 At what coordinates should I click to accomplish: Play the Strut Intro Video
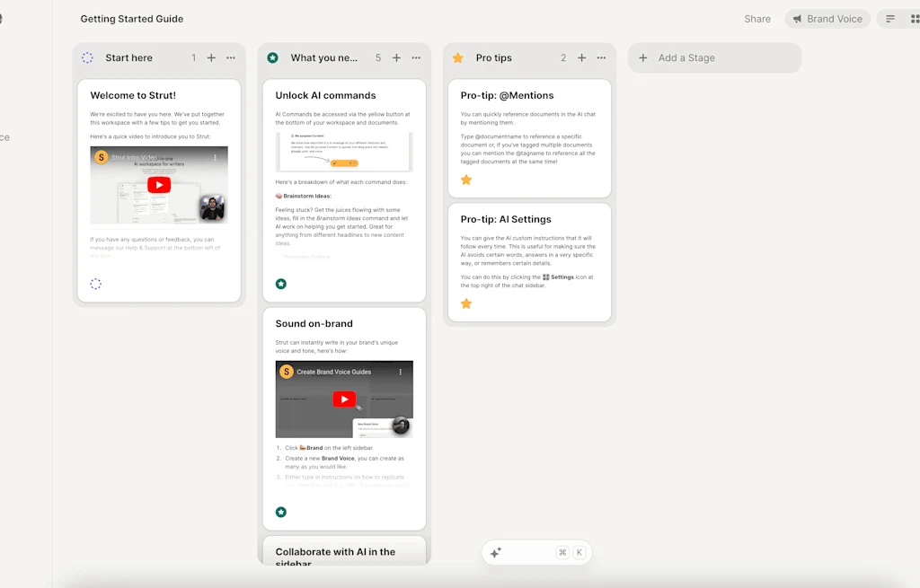coord(159,185)
